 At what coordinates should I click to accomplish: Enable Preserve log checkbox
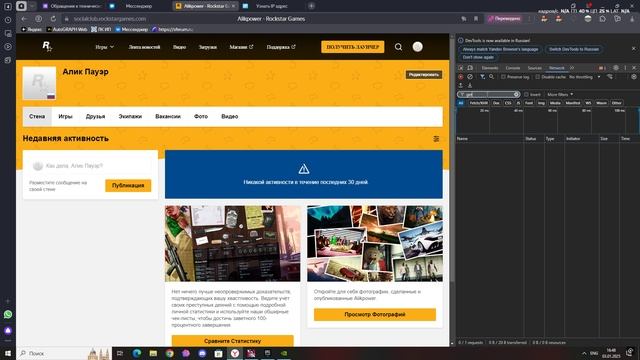coord(504,77)
